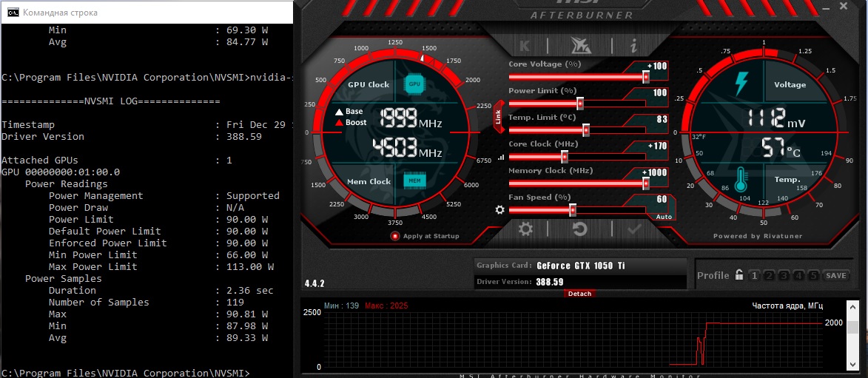Viewport: 868px width, 378px height.
Task: Click the hardware monitor graph scrollbar
Action: [852, 335]
